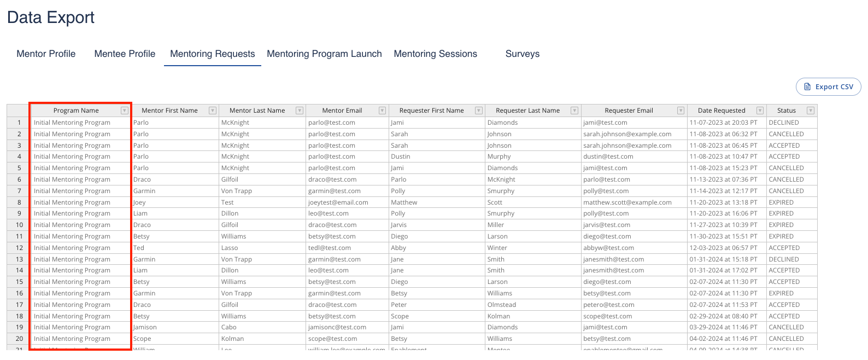Open Mentor Last Name filter dropdown
Image resolution: width=868 pixels, height=360 pixels.
pos(300,111)
